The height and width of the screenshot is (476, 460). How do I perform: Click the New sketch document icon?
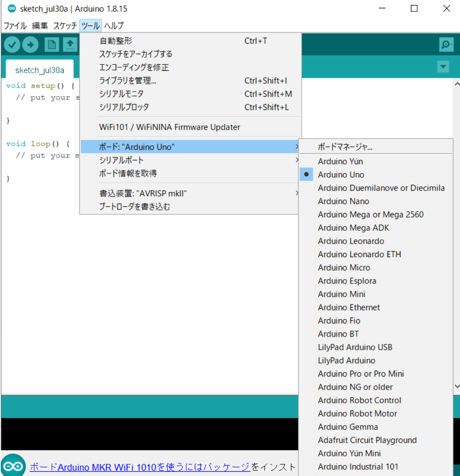click(51, 45)
